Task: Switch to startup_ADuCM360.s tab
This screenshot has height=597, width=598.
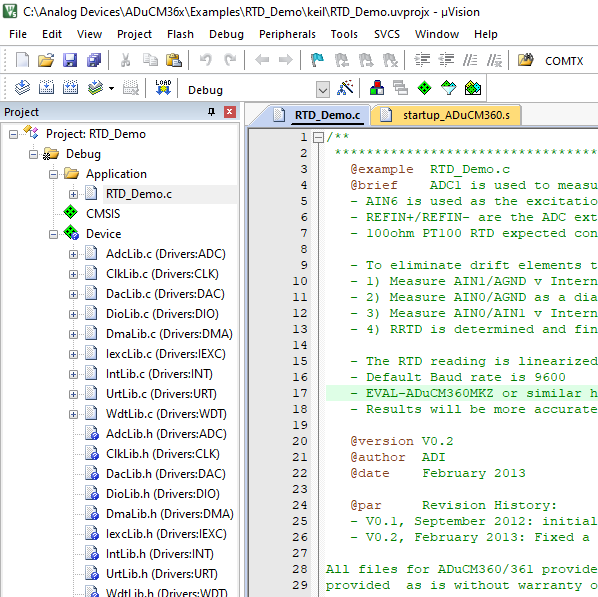Action: (445, 115)
